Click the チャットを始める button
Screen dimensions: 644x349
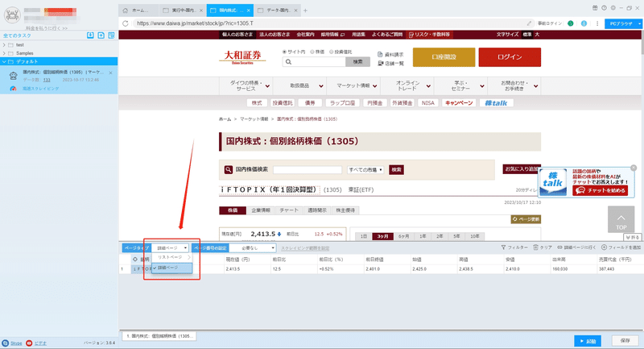pyautogui.click(x=601, y=190)
